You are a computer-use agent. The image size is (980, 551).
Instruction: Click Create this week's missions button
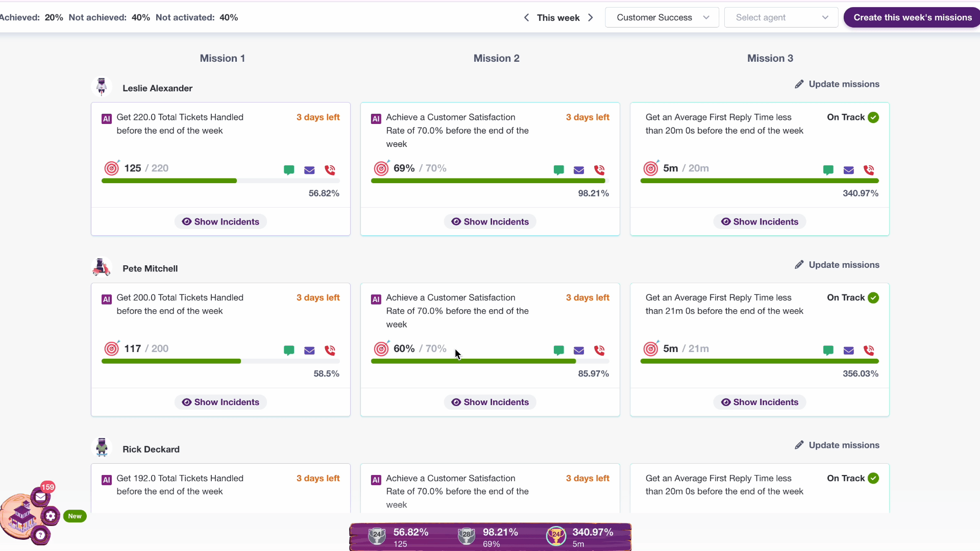pos(912,17)
